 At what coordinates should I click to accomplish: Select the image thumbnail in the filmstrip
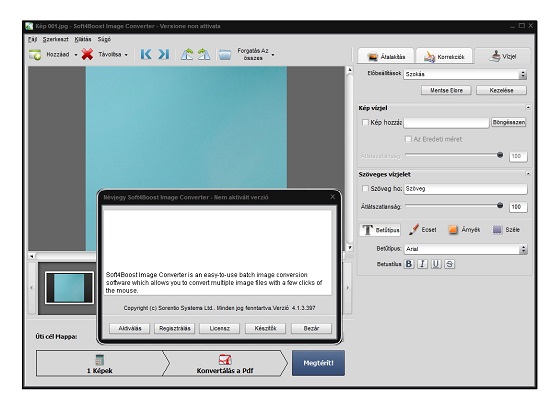coord(69,287)
